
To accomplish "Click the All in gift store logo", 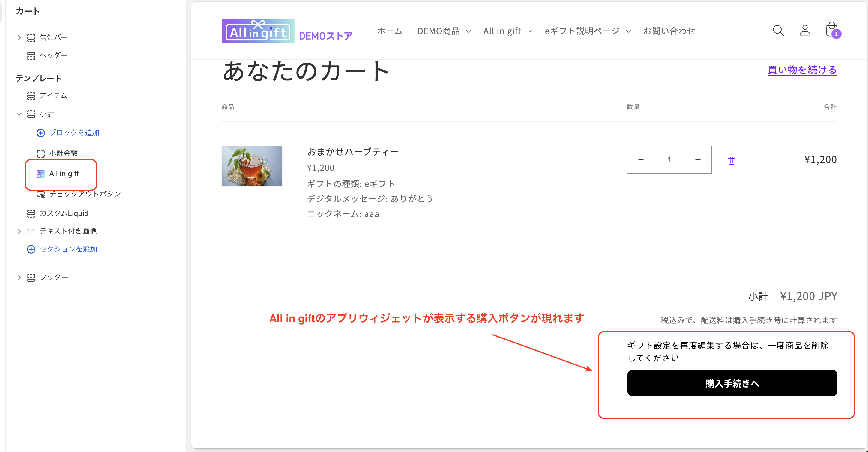I will click(x=258, y=31).
